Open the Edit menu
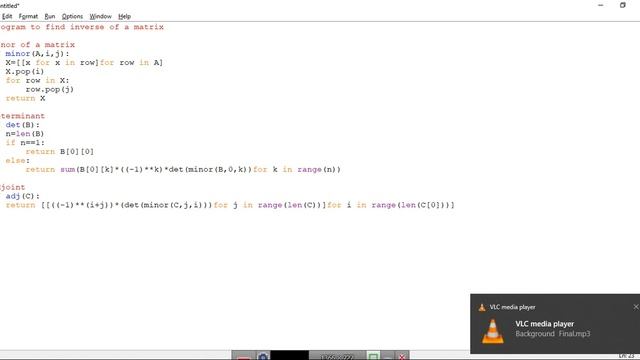The height and width of the screenshot is (360, 640). pos(7,16)
